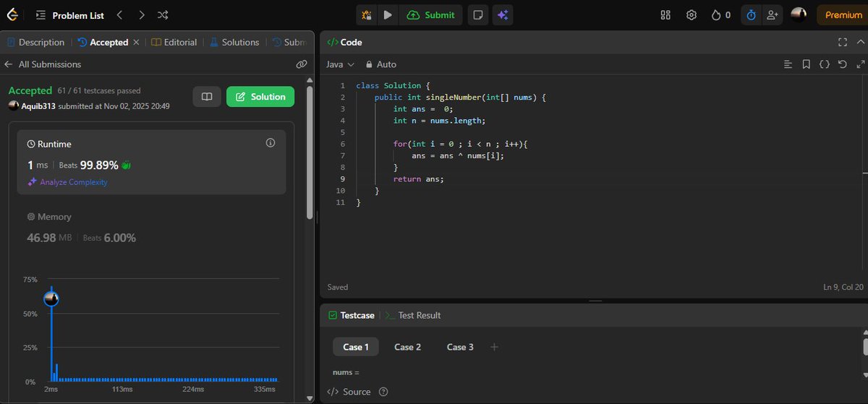This screenshot has height=404, width=868.
Task: Select the Testcase tab
Action: [352, 315]
